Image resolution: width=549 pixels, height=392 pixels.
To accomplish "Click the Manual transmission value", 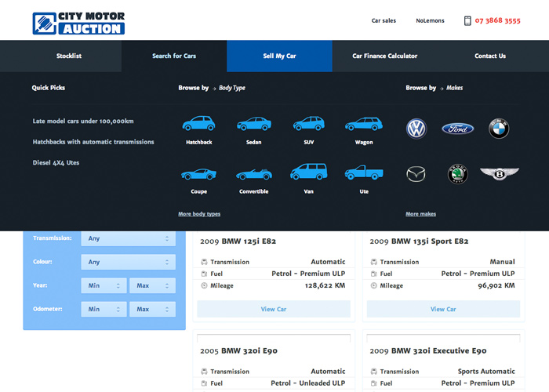I will [x=502, y=262].
